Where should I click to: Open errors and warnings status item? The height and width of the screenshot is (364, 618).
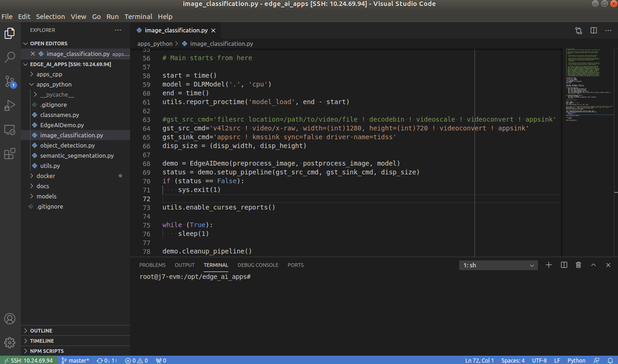(137, 360)
